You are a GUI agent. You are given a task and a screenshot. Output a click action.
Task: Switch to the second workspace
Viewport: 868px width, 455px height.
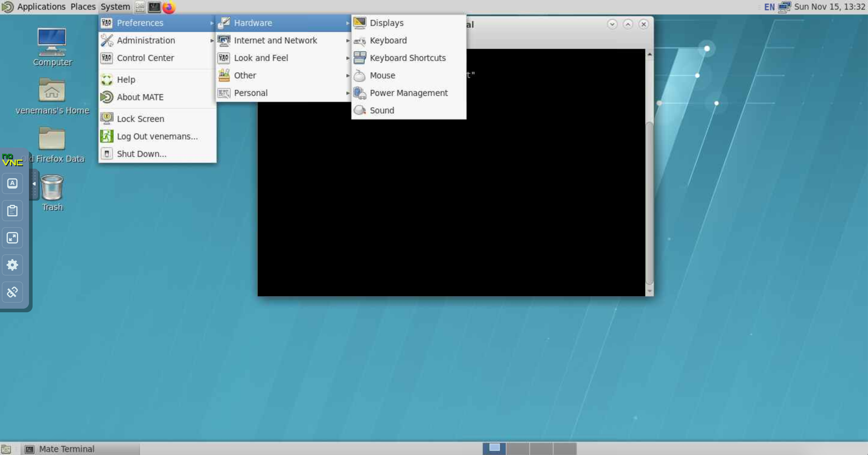tap(518, 449)
